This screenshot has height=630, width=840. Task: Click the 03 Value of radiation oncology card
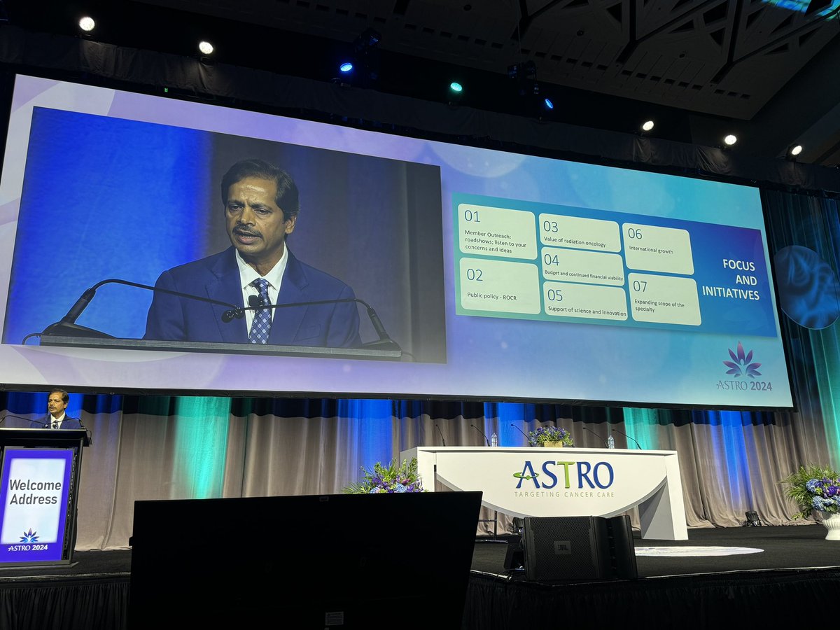click(x=580, y=232)
